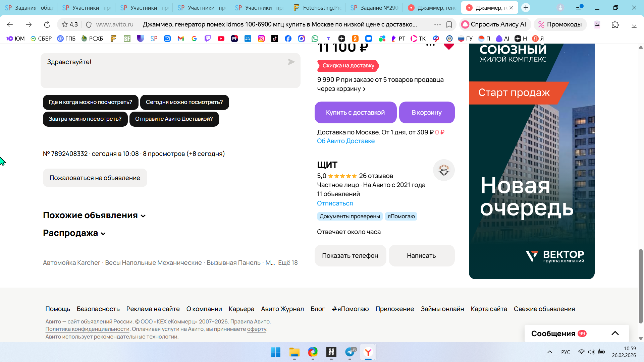Expand the Сообщения chat panel chevron
Viewport: 644px width, 362px height.
pyautogui.click(x=615, y=333)
